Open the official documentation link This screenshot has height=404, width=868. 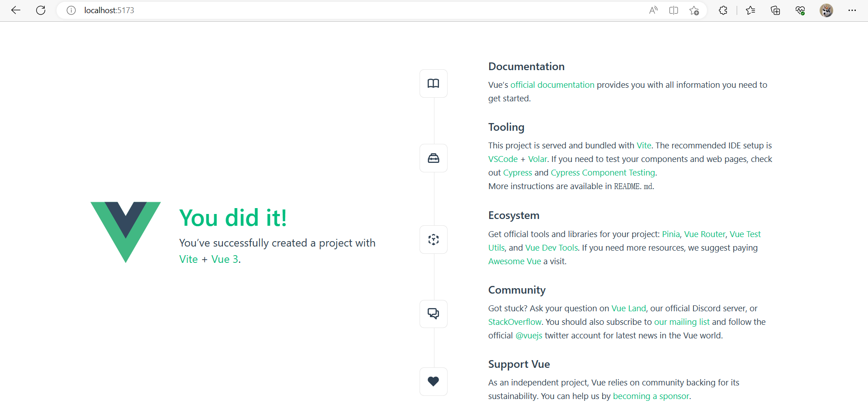[x=552, y=85]
